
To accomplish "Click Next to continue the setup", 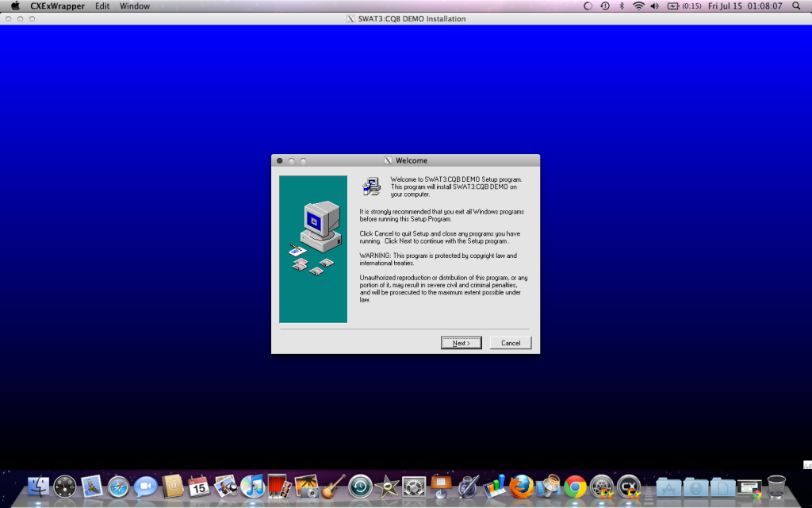I will click(x=461, y=343).
